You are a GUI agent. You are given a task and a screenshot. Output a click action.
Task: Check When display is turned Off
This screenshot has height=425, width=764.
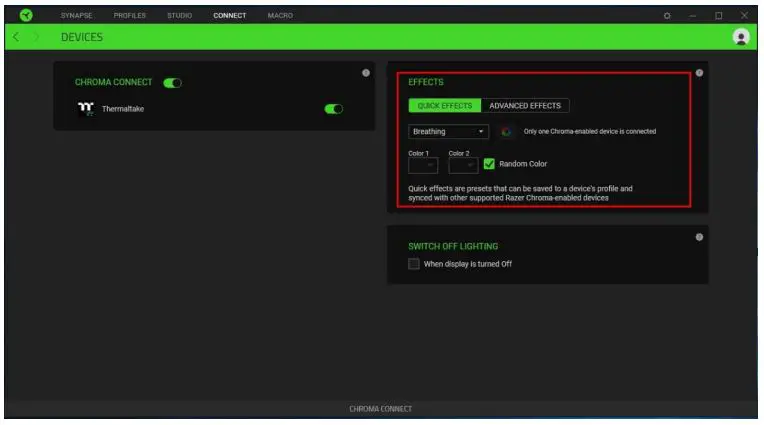click(x=414, y=264)
